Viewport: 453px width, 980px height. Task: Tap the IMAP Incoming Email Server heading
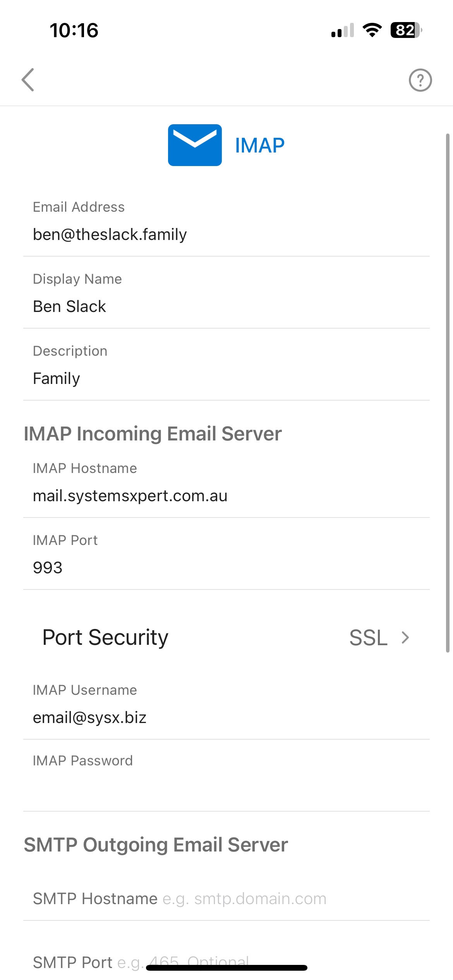pyautogui.click(x=153, y=433)
